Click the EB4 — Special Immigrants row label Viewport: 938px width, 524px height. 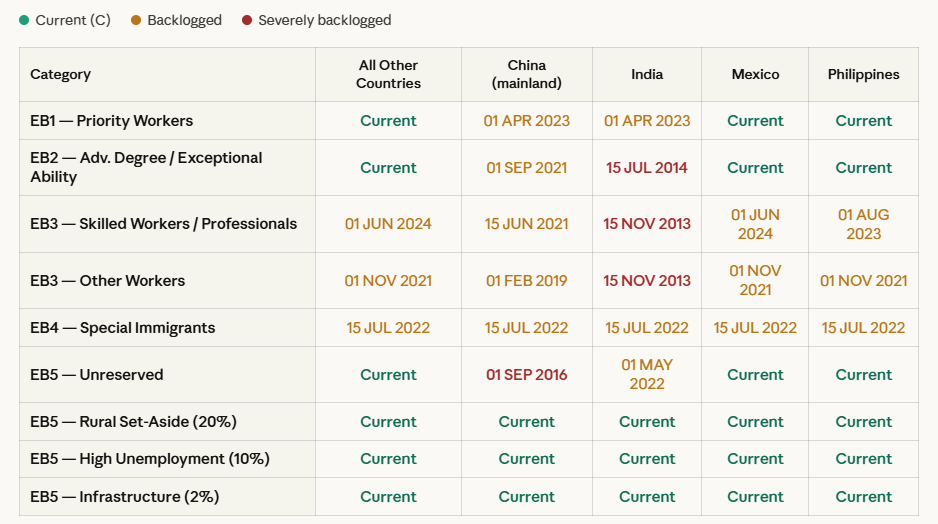click(x=123, y=328)
